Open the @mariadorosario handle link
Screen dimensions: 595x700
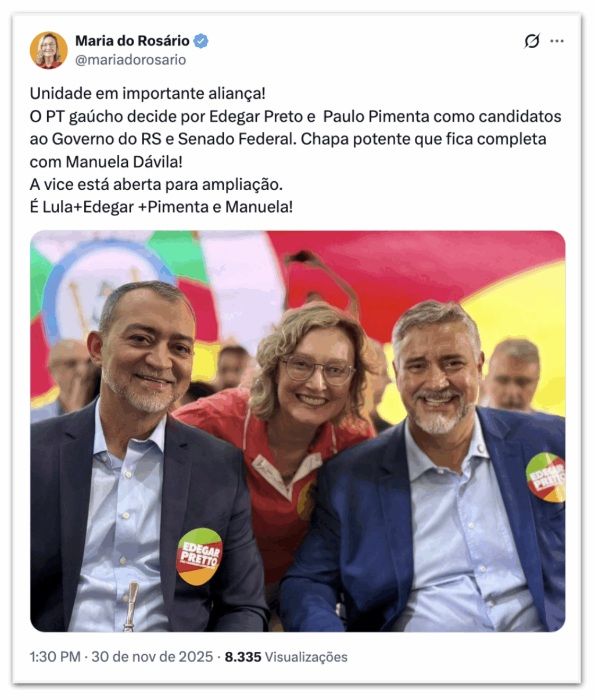click(131, 60)
